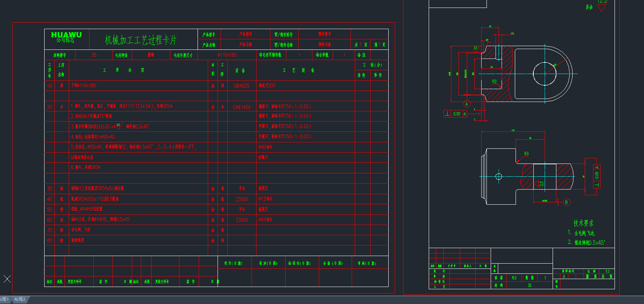Select the first Z3050 equipment entry

(242, 199)
